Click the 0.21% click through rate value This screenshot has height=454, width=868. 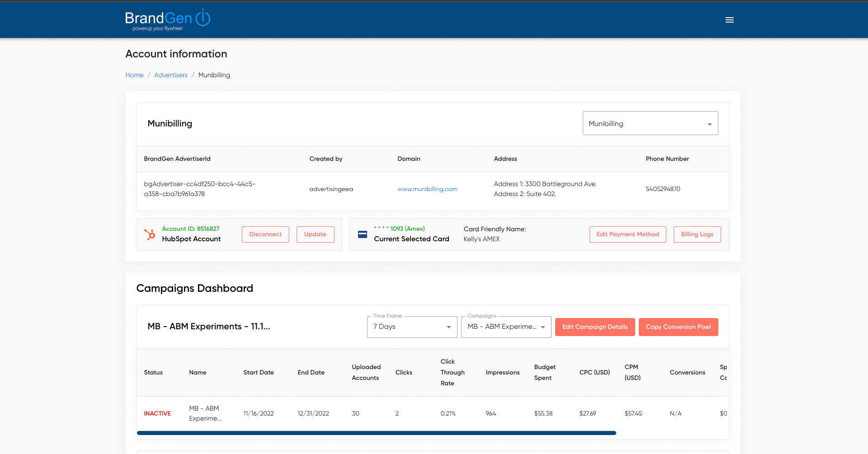pos(448,413)
